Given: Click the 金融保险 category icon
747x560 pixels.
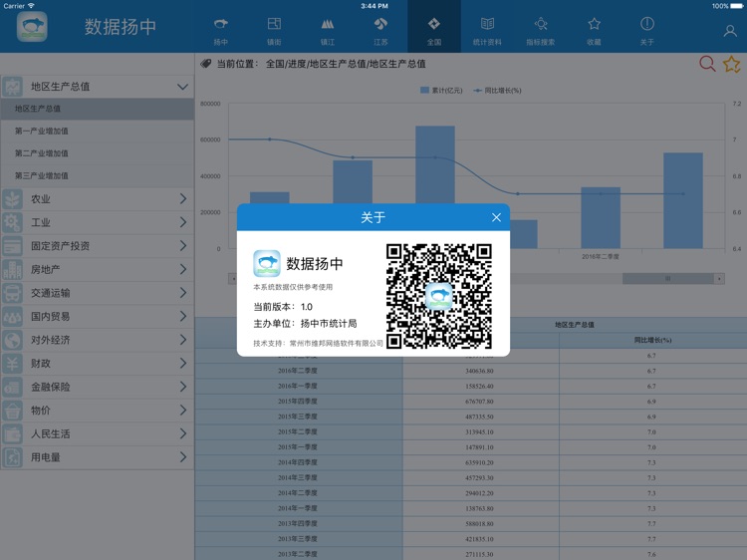Looking at the screenshot, I should coord(12,387).
